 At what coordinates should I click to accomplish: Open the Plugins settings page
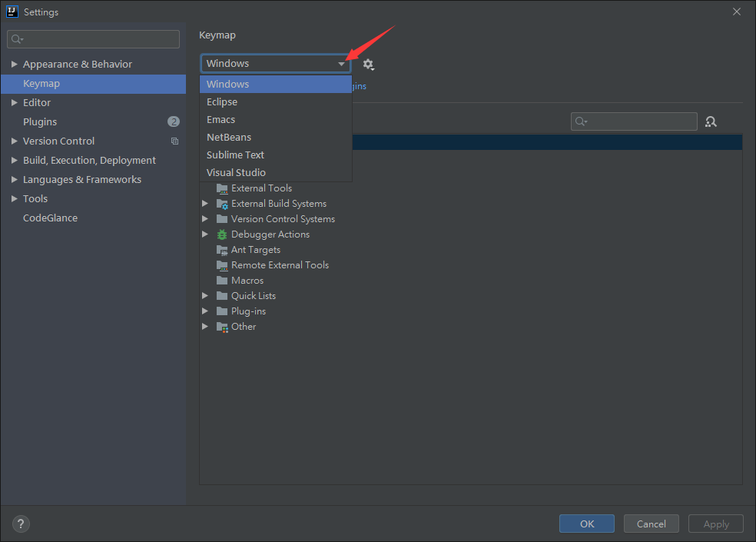pyautogui.click(x=40, y=122)
